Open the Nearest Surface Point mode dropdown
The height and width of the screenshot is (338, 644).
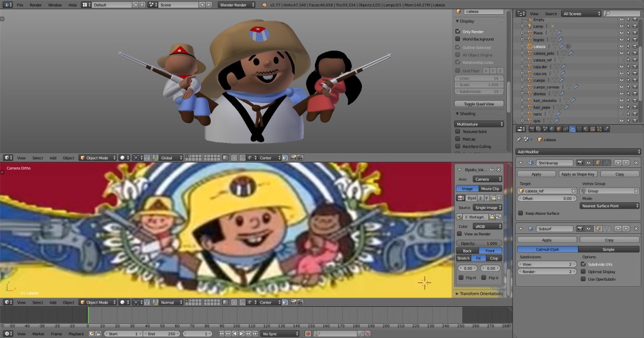[x=610, y=206]
